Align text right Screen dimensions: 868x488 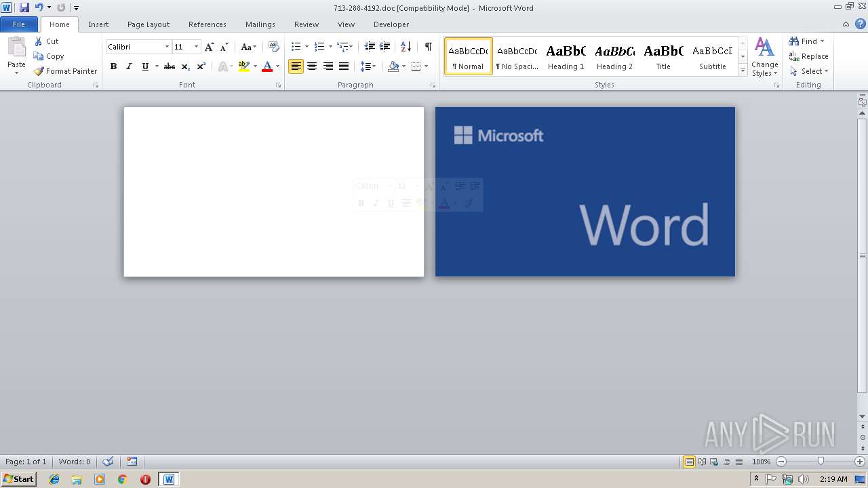click(x=328, y=66)
